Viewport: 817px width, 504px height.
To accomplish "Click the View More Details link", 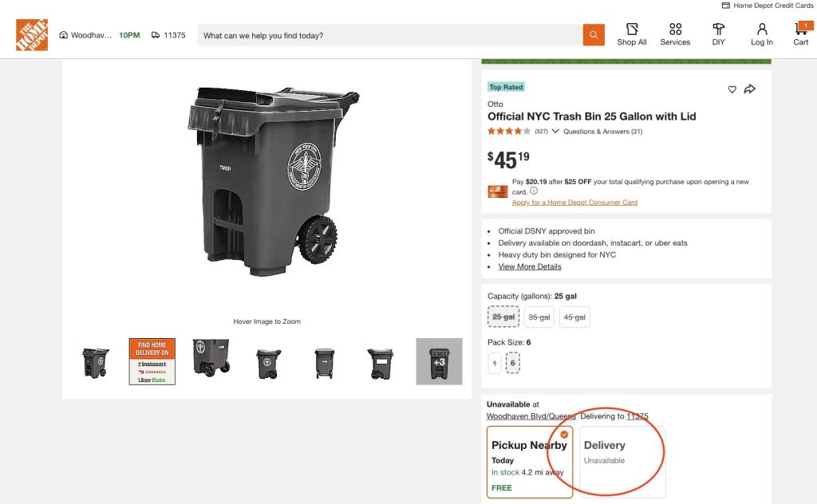I will [x=530, y=266].
